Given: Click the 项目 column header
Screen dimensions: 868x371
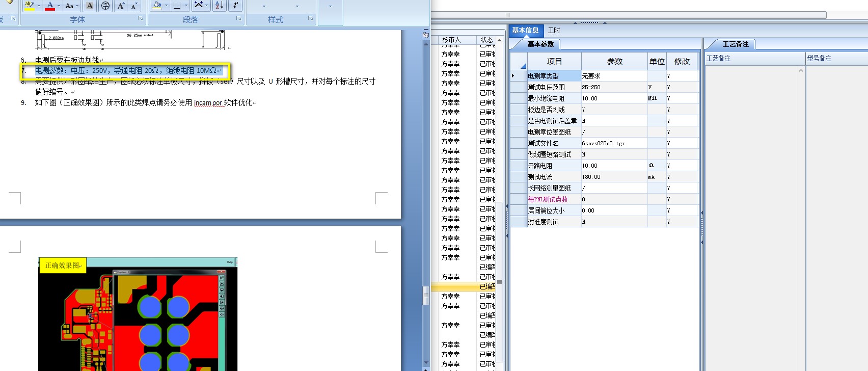Looking at the screenshot, I should click(554, 61).
